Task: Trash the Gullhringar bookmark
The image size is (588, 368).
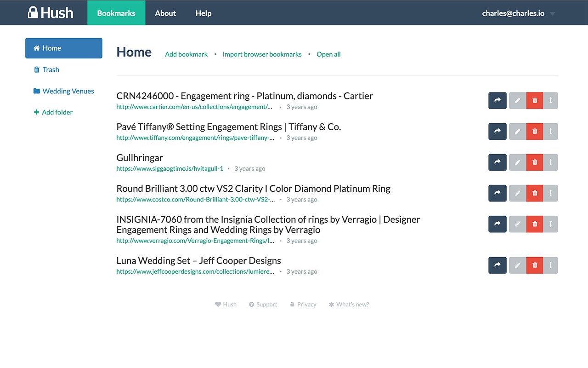Action: tap(535, 162)
